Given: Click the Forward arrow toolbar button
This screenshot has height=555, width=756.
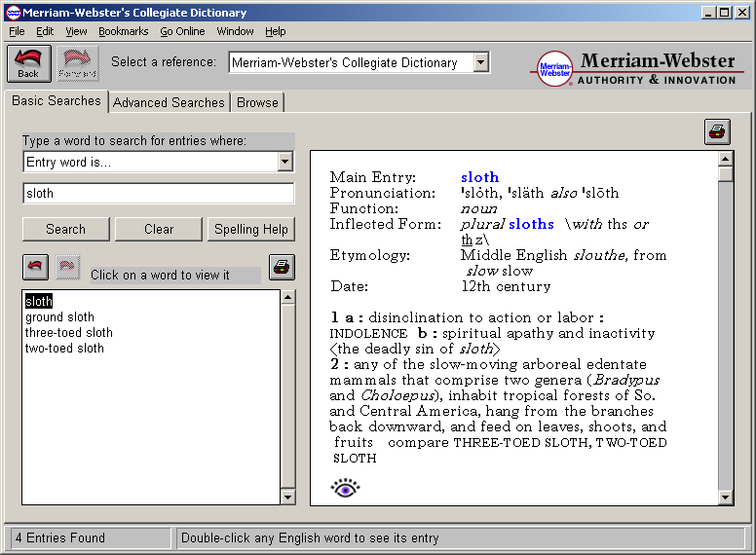Looking at the screenshot, I should click(x=78, y=63).
